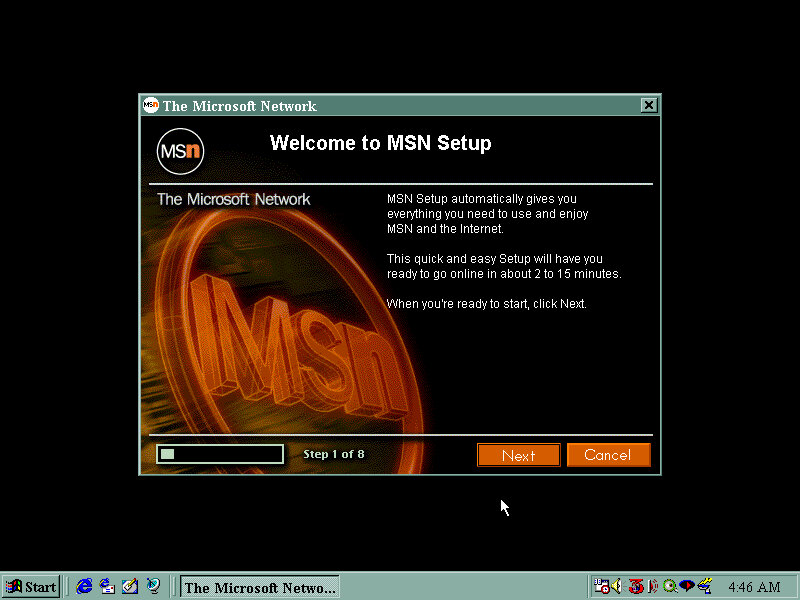Cancel the MSN Setup wizard
Viewport: 800px width, 600px height.
click(x=608, y=455)
